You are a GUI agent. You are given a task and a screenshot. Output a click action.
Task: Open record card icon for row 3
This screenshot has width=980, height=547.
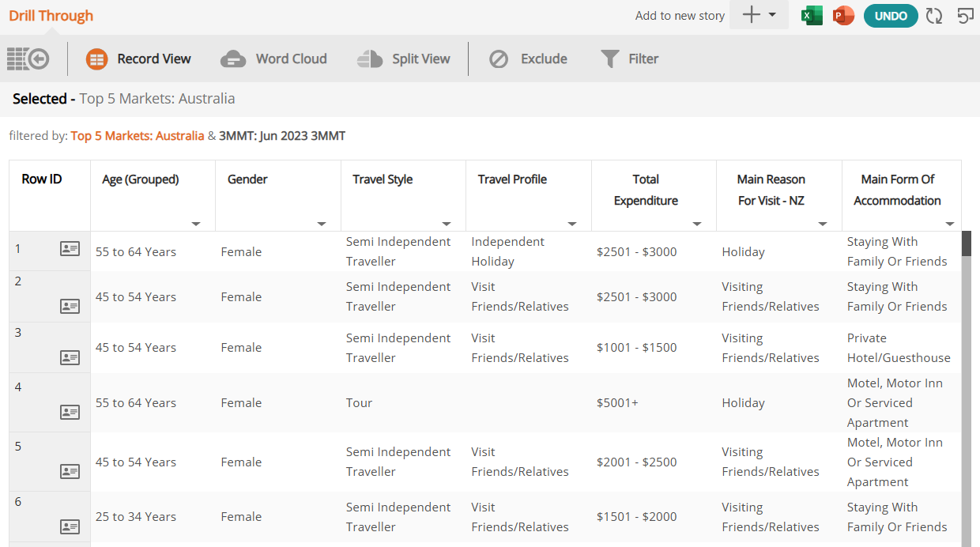pos(70,357)
